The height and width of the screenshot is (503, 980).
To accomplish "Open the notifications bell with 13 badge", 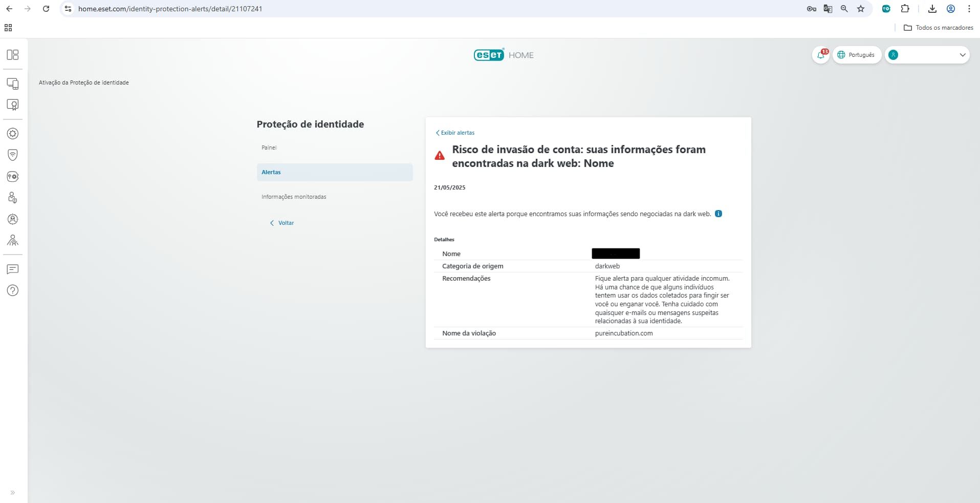I will click(x=821, y=55).
